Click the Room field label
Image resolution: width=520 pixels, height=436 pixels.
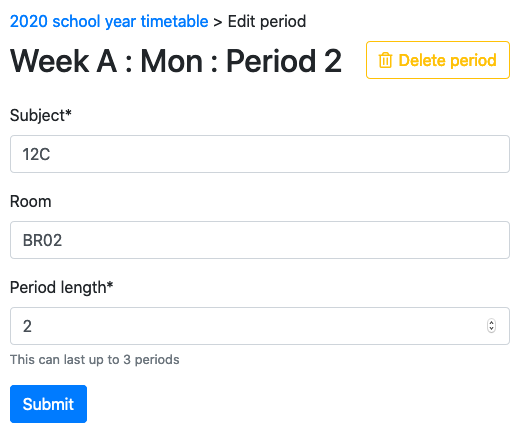click(x=31, y=201)
